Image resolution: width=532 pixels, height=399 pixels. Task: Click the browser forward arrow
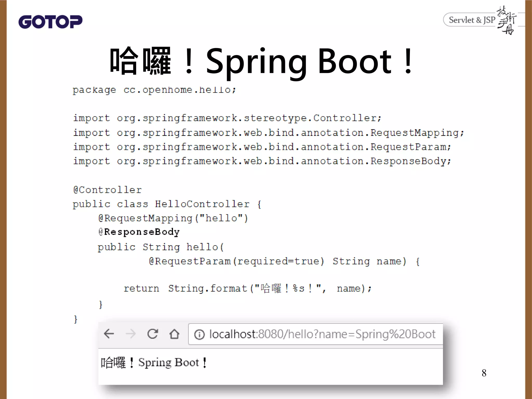pyautogui.click(x=130, y=334)
